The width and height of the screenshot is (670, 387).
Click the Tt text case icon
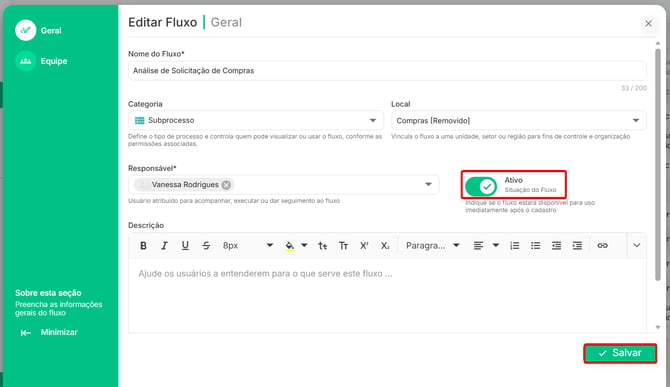pos(344,246)
